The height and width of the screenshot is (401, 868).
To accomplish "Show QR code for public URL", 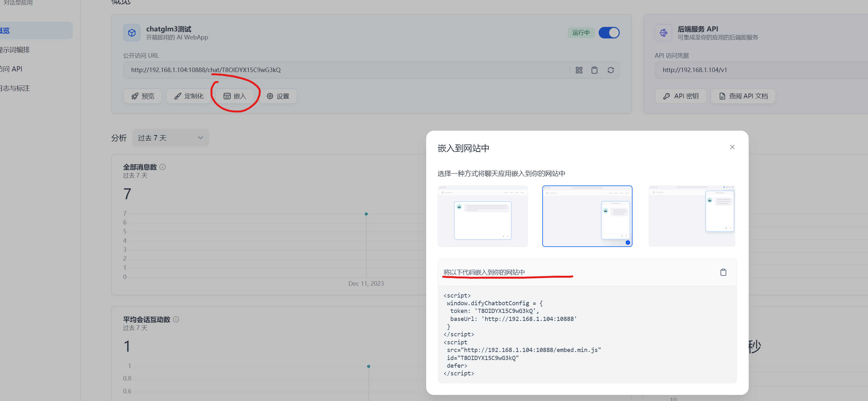I will tap(579, 70).
